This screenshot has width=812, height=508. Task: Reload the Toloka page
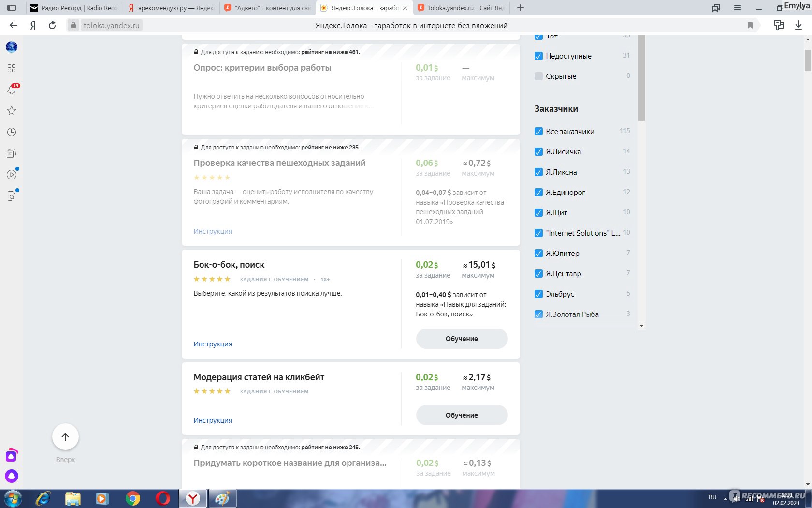(x=52, y=25)
